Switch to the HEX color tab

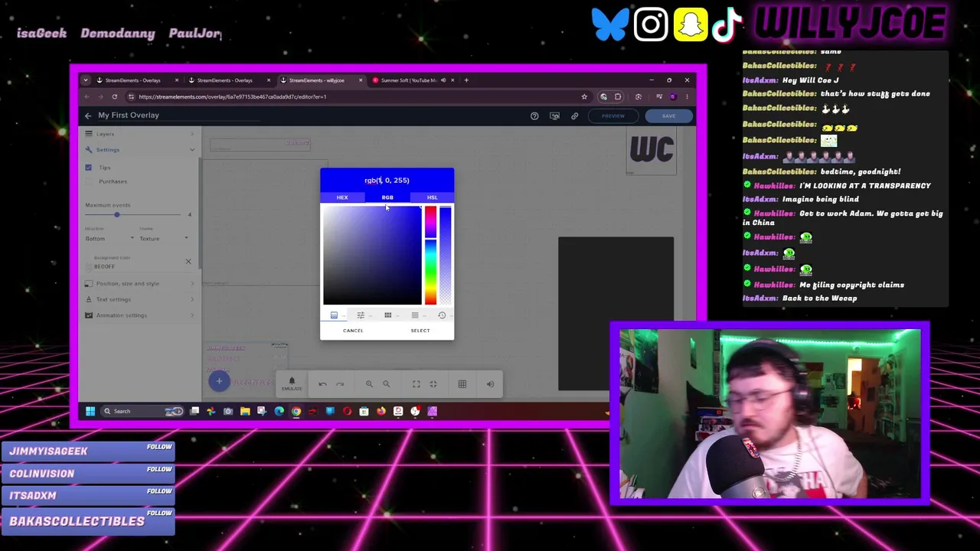tap(342, 197)
